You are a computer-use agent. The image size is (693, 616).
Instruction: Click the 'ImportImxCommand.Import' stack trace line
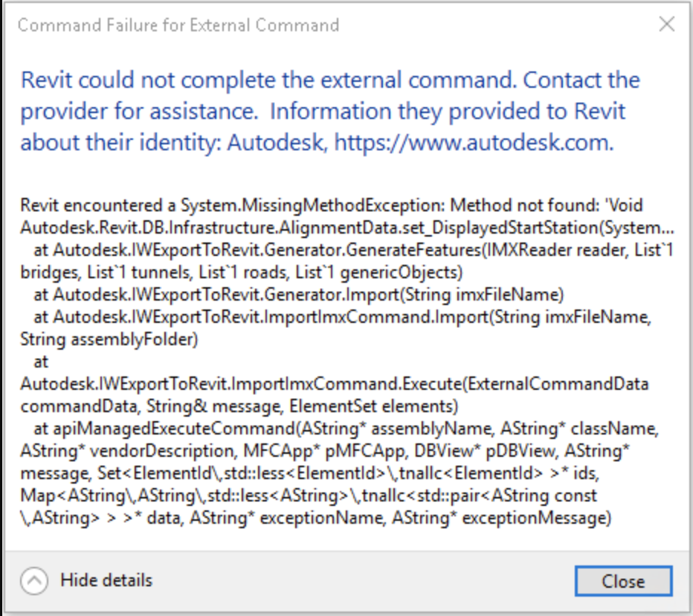297,318
